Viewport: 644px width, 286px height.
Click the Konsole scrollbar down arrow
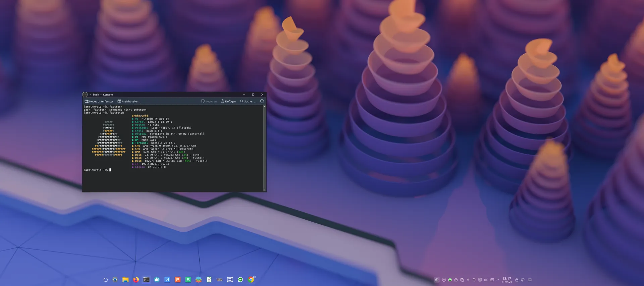265,190
